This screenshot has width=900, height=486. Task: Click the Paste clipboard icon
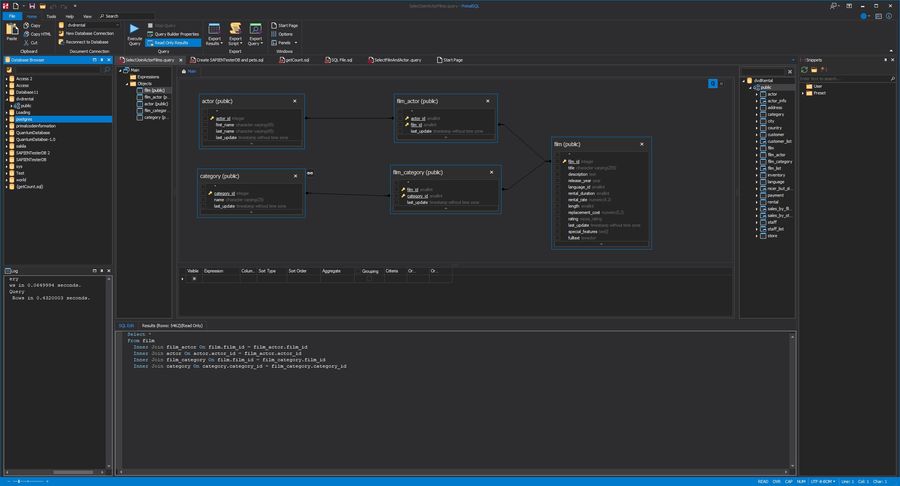pyautogui.click(x=12, y=29)
